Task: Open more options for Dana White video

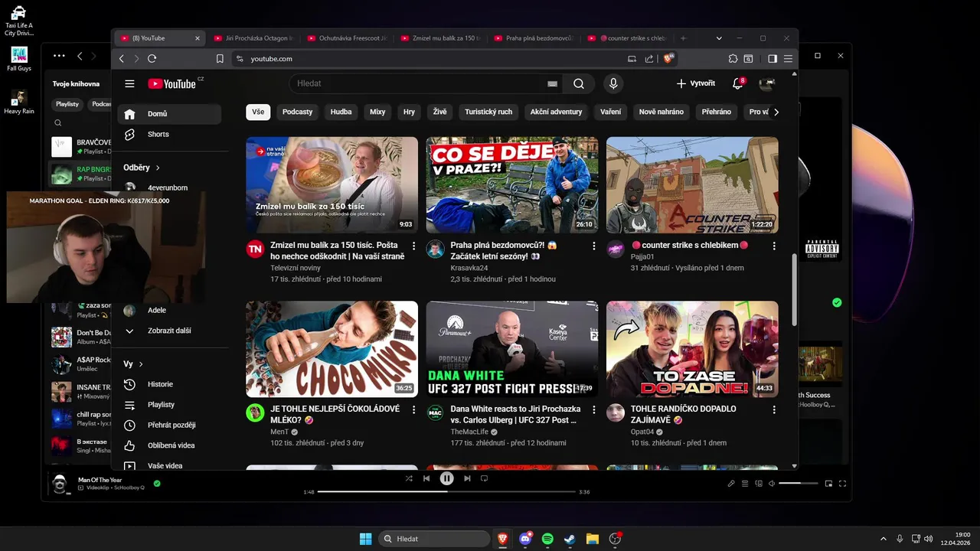Action: 594,410
